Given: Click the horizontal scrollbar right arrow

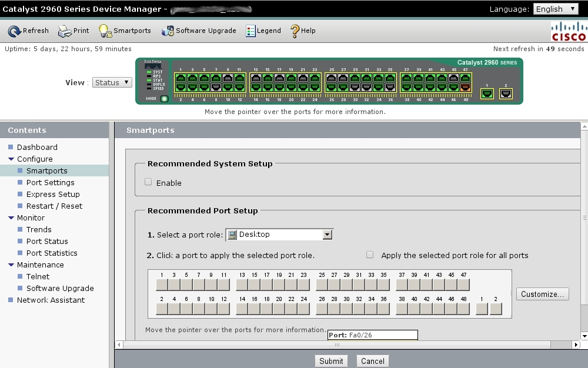Looking at the screenshot, I should (x=576, y=344).
